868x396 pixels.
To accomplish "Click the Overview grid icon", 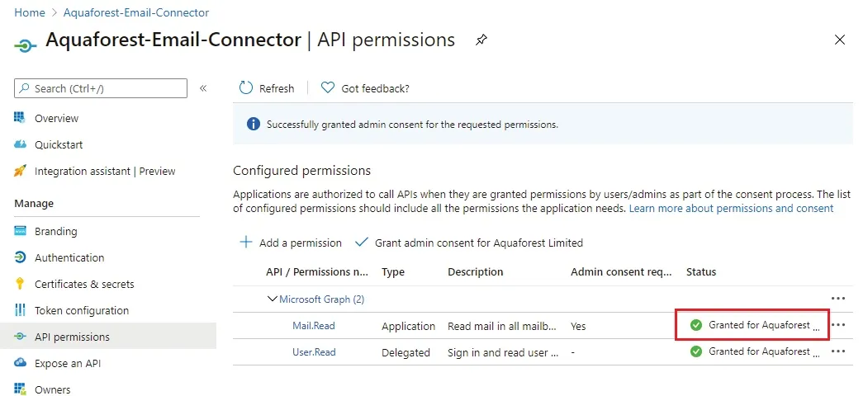I will click(x=20, y=118).
